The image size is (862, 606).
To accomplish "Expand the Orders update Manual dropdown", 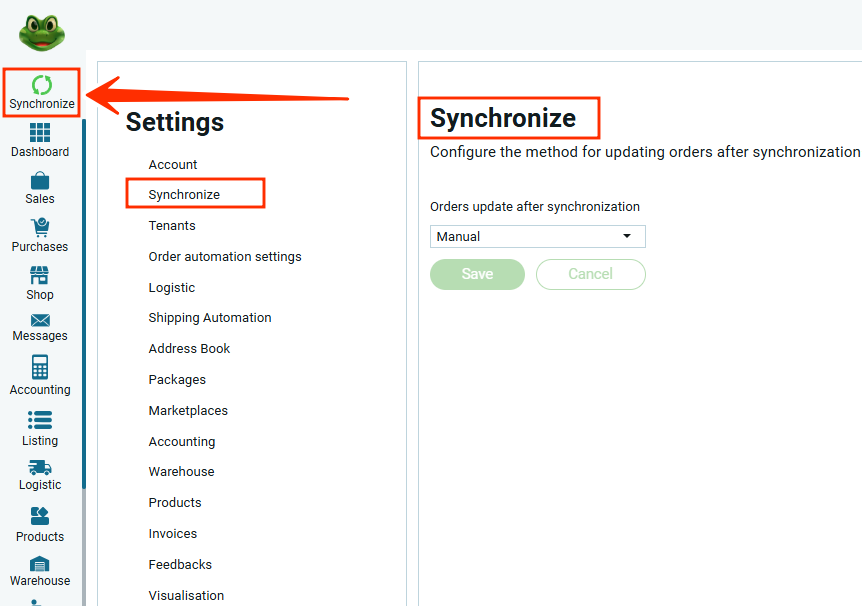I will click(537, 237).
